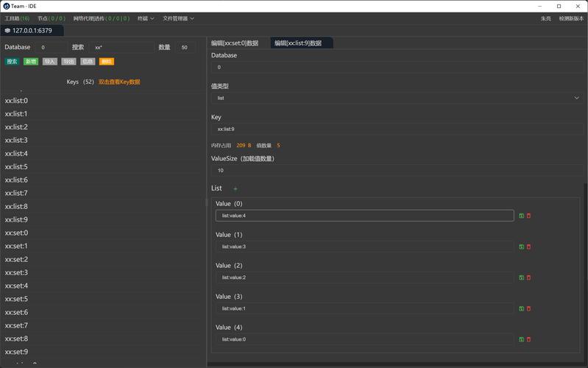Click the teal 搜索 button
588x368 pixels.
coord(12,62)
